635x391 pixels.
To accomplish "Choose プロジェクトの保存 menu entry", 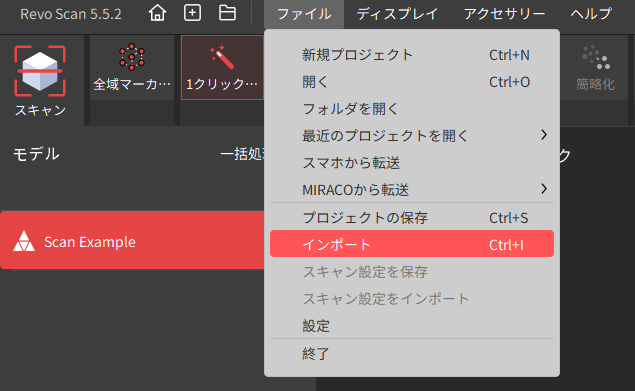I will pos(412,218).
